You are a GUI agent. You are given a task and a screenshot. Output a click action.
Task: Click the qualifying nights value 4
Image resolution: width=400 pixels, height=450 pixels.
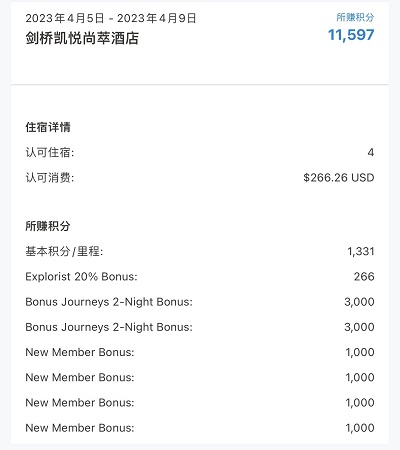(x=371, y=152)
